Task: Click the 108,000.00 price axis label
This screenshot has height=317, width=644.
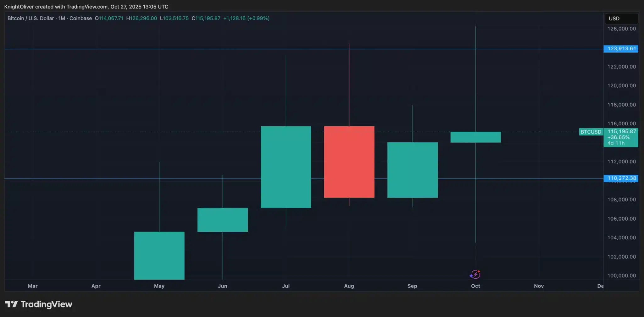Action: pyautogui.click(x=622, y=199)
